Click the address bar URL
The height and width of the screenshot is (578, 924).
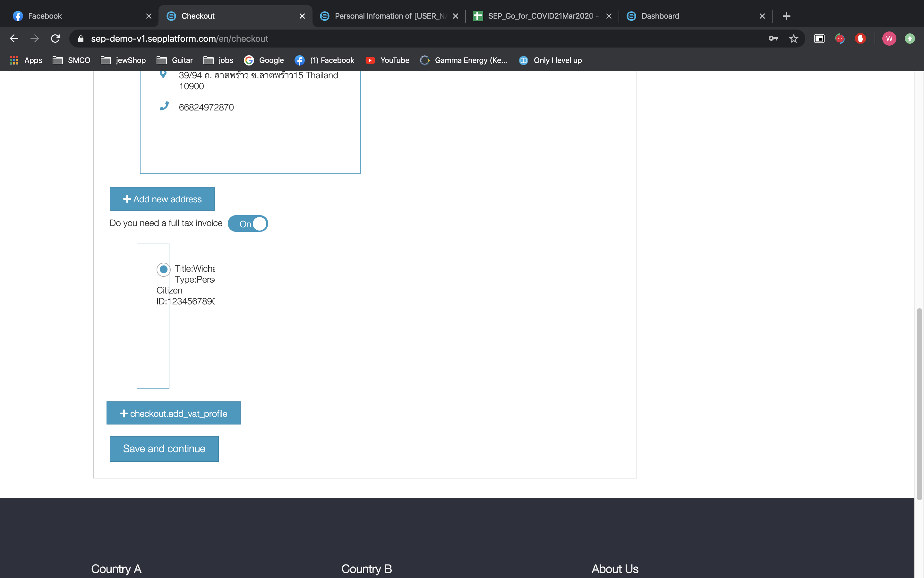pos(179,39)
